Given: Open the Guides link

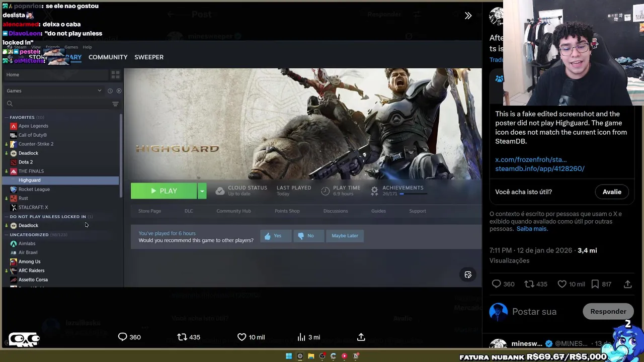Looking at the screenshot, I should pyautogui.click(x=378, y=211).
